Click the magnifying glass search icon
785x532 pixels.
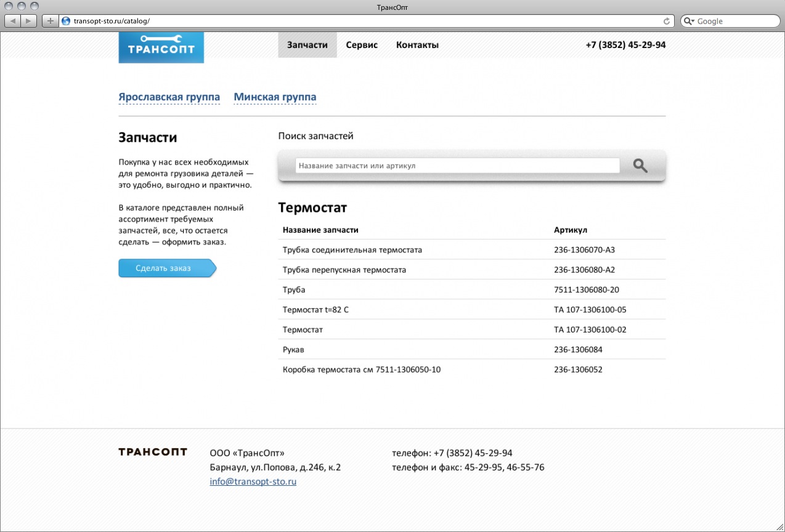pos(640,166)
